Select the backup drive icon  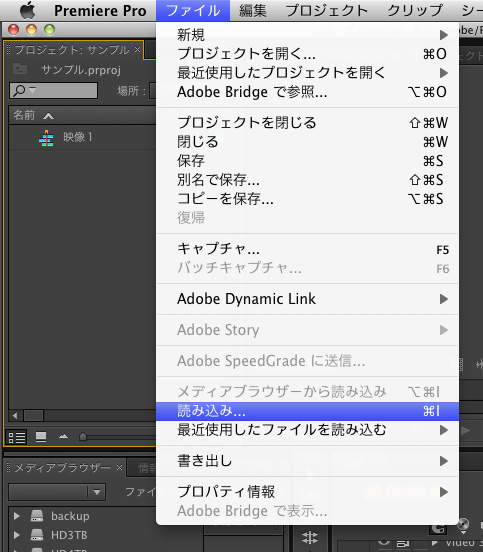point(37,516)
